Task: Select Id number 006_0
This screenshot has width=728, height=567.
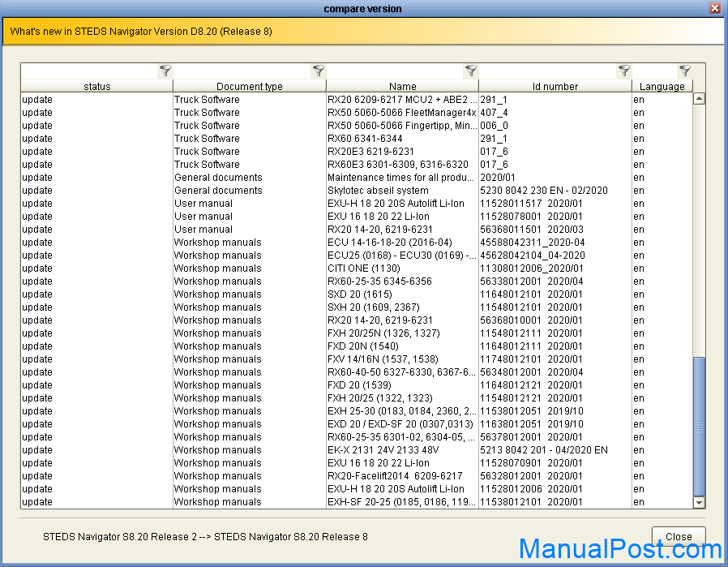Action: tap(494, 126)
